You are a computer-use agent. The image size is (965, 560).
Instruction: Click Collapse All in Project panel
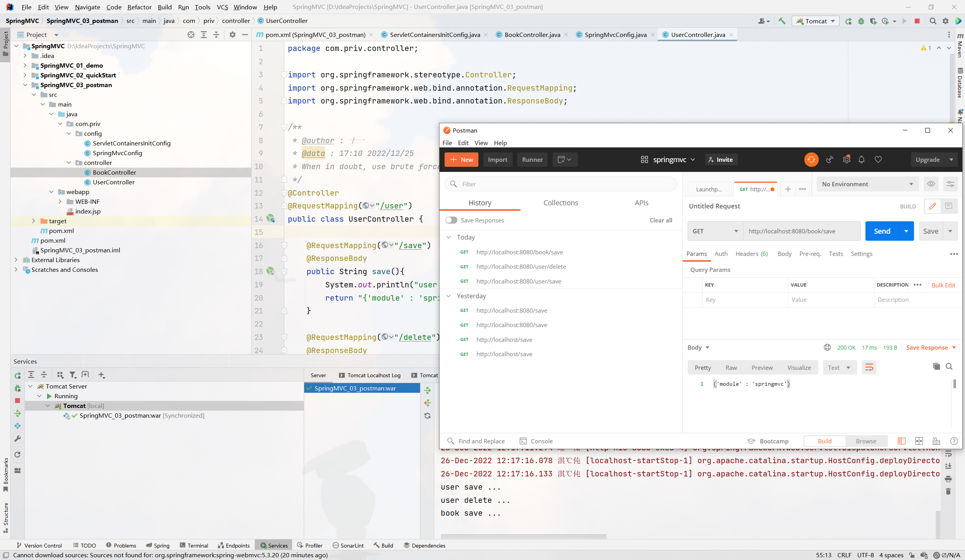(216, 35)
